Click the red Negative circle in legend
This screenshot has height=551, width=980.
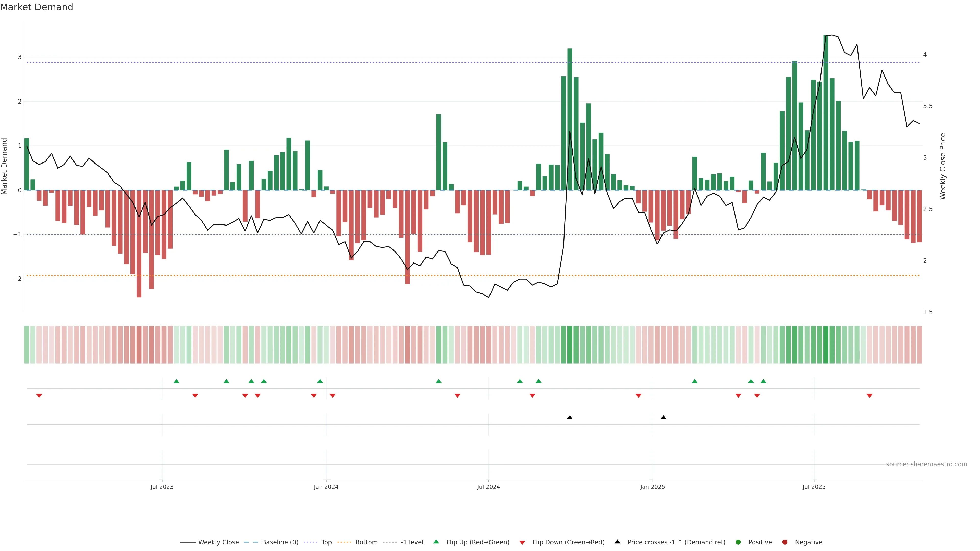coord(785,542)
